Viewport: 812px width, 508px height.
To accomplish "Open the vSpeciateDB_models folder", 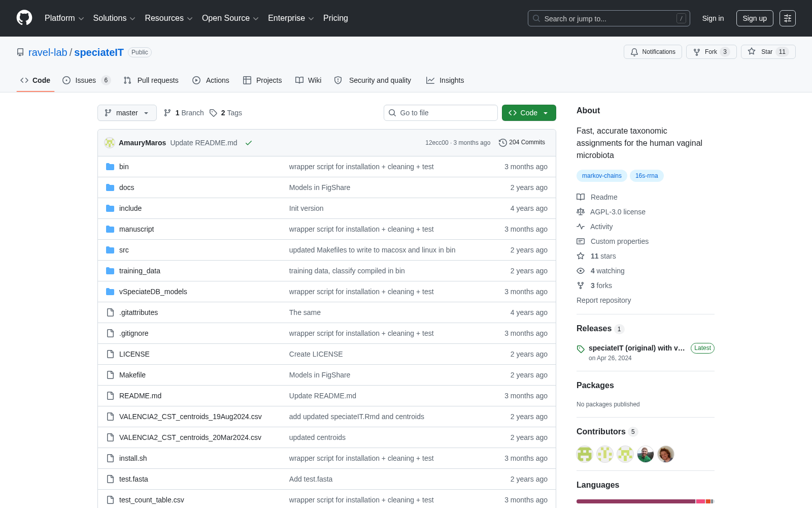I will point(153,292).
